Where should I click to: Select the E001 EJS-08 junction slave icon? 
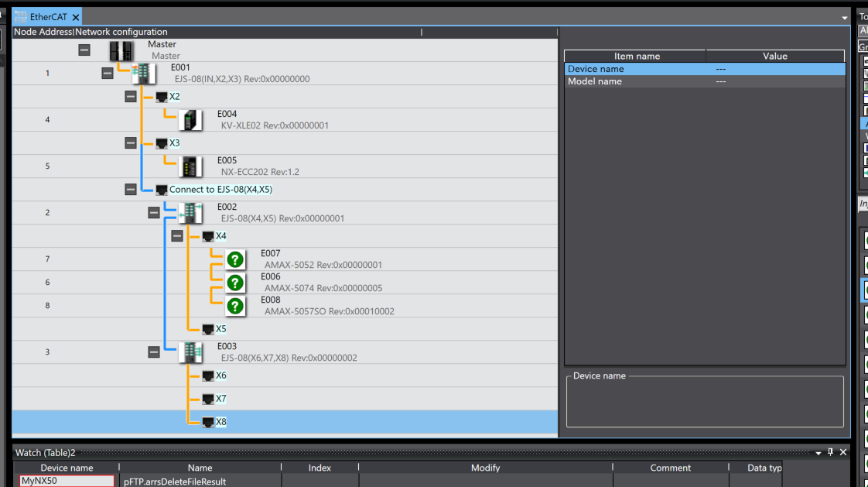click(x=144, y=74)
